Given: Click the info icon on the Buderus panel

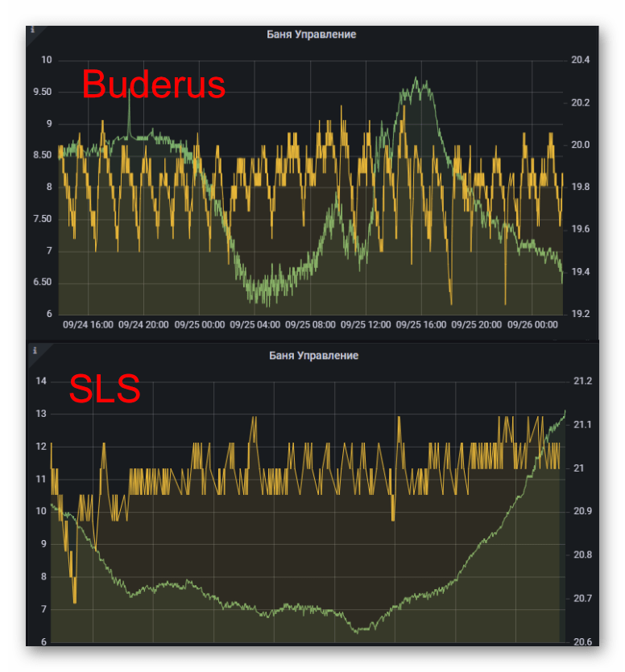Looking at the screenshot, I should point(32,30).
